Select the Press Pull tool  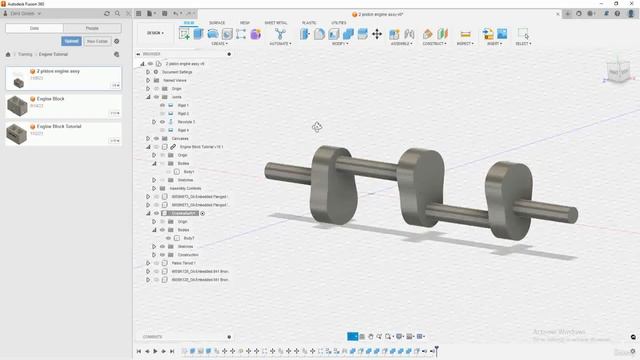[x=304, y=34]
